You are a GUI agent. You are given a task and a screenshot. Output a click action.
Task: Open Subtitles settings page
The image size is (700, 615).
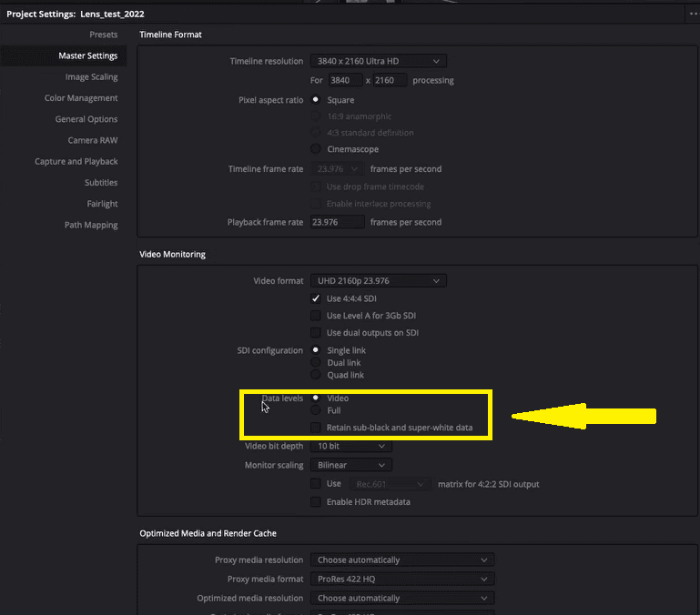(x=101, y=183)
